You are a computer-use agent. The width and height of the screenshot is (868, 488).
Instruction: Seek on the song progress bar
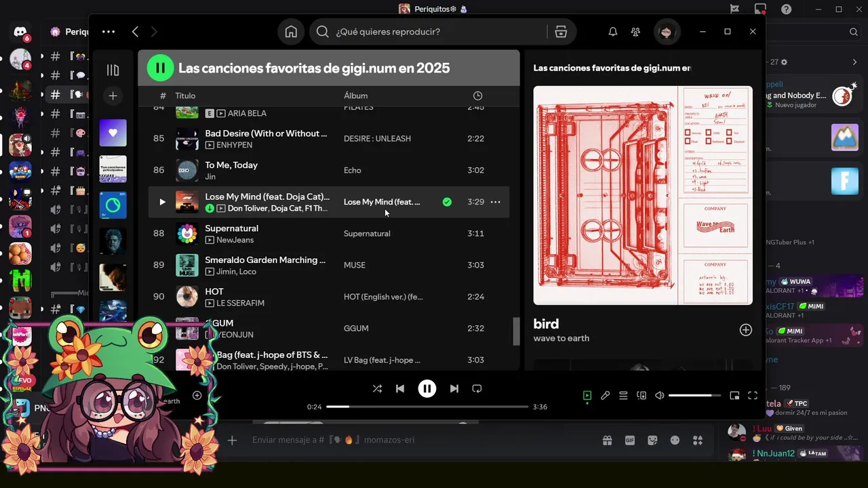pos(427,407)
